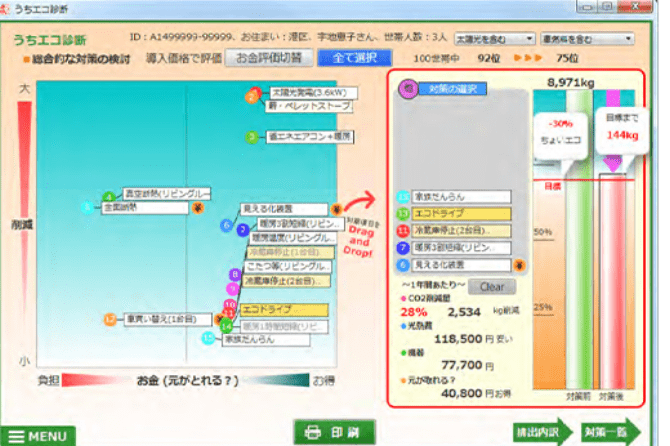Viewport: 670px width, 446px height.
Task: Click cyan circle 15 marker in chart
Action: click(208, 338)
